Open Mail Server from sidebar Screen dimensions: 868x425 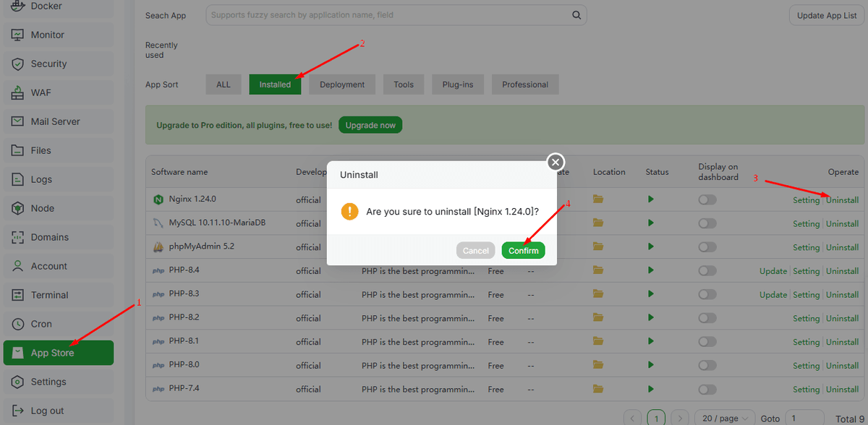[x=55, y=121]
